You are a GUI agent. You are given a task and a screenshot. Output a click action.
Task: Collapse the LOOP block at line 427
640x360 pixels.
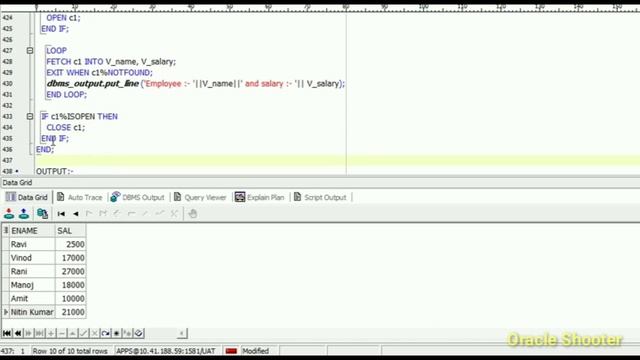(30, 51)
